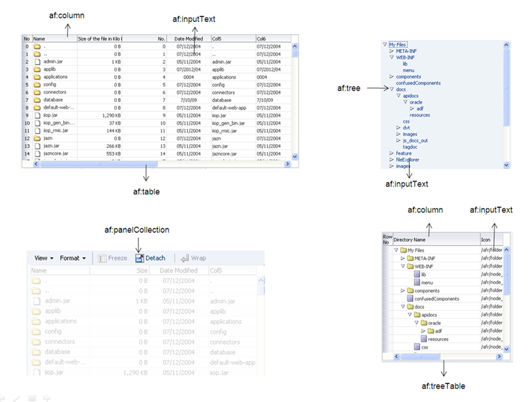The image size is (532, 402).
Task: Click file icon of iiop_rmic.jar row
Action: (37, 131)
